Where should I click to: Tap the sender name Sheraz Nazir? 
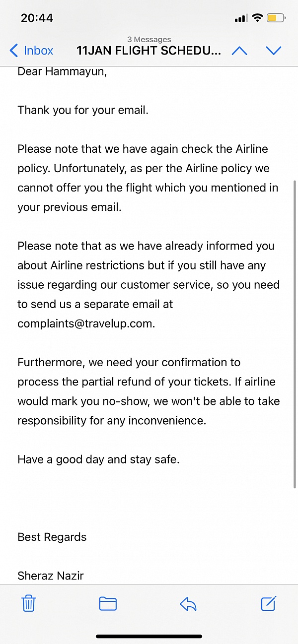pos(51,576)
